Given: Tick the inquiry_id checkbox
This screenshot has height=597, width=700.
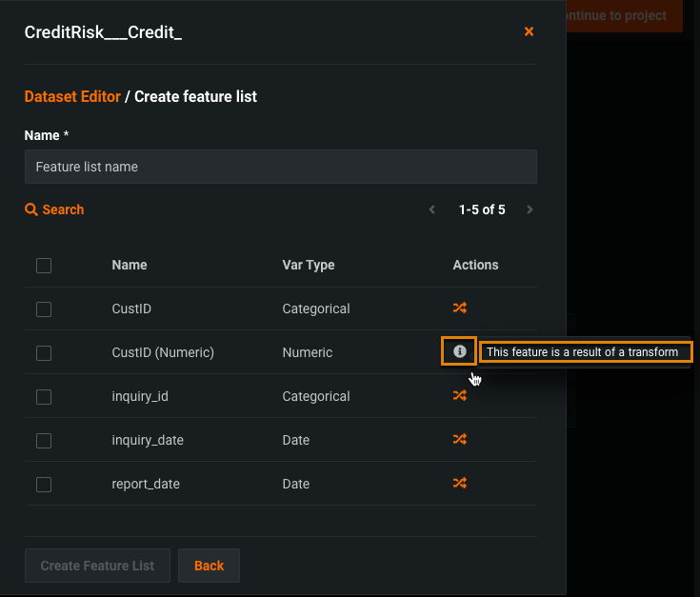Looking at the screenshot, I should pos(44,397).
